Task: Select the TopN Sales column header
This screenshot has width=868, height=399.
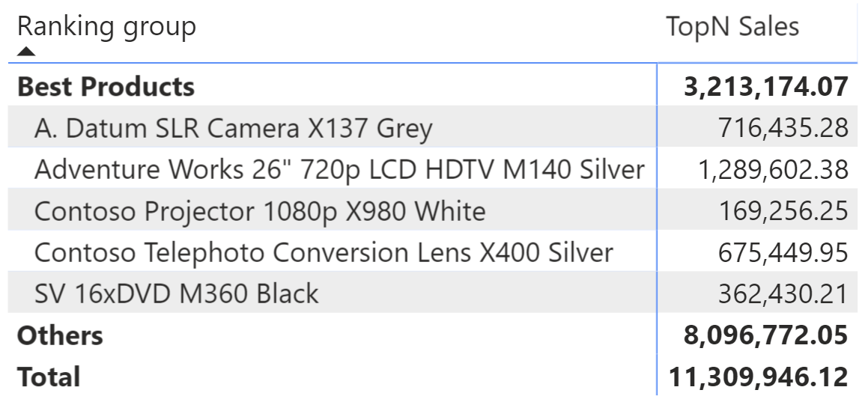Action: (732, 26)
